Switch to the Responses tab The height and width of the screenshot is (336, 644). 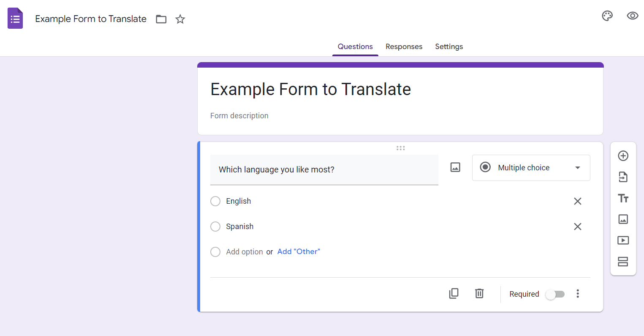point(404,46)
